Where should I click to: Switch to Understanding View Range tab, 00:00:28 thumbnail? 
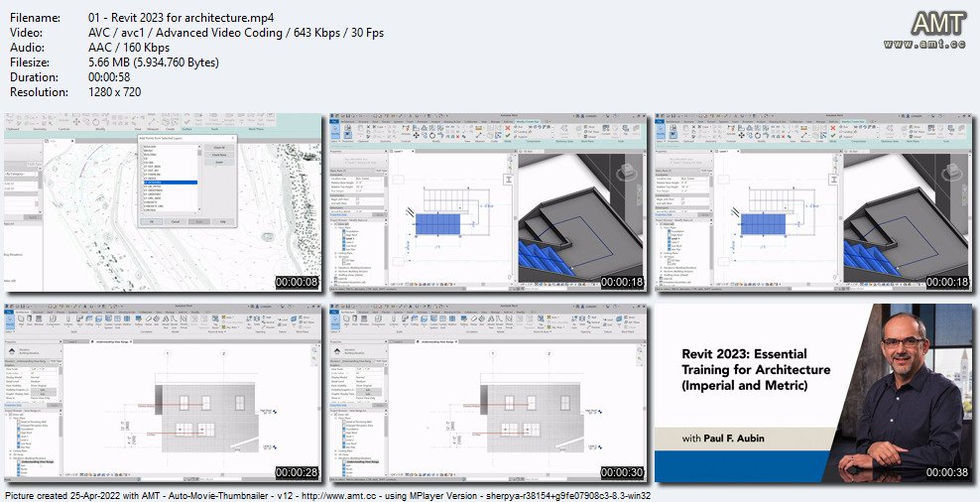[112, 342]
